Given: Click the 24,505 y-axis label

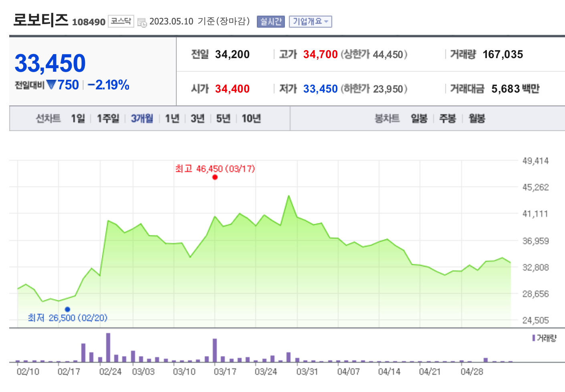Looking at the screenshot, I should click(x=535, y=320).
